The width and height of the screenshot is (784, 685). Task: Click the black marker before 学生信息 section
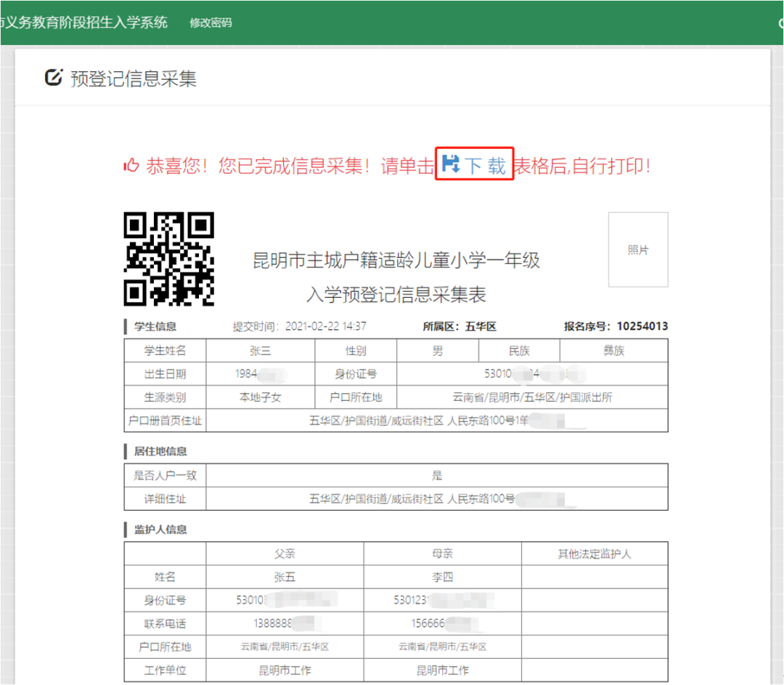[x=126, y=326]
